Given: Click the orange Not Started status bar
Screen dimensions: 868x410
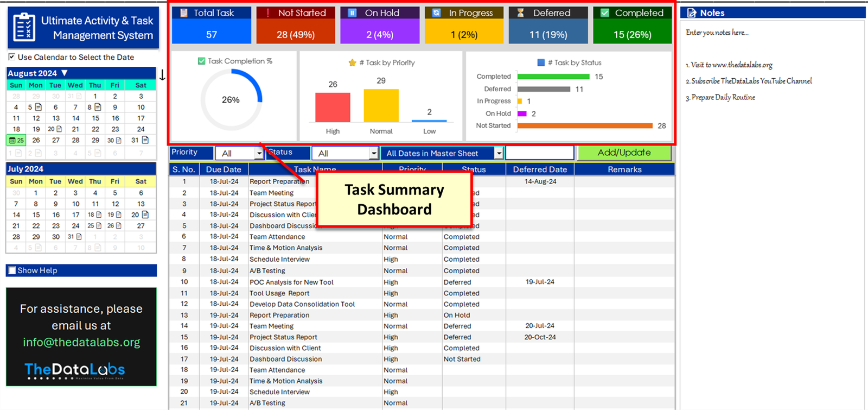Looking at the screenshot, I should 585,125.
